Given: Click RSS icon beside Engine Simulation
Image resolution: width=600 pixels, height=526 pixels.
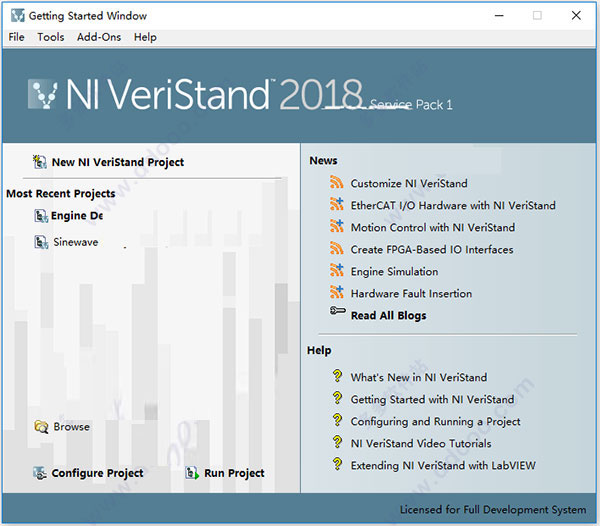Looking at the screenshot, I should tap(336, 270).
